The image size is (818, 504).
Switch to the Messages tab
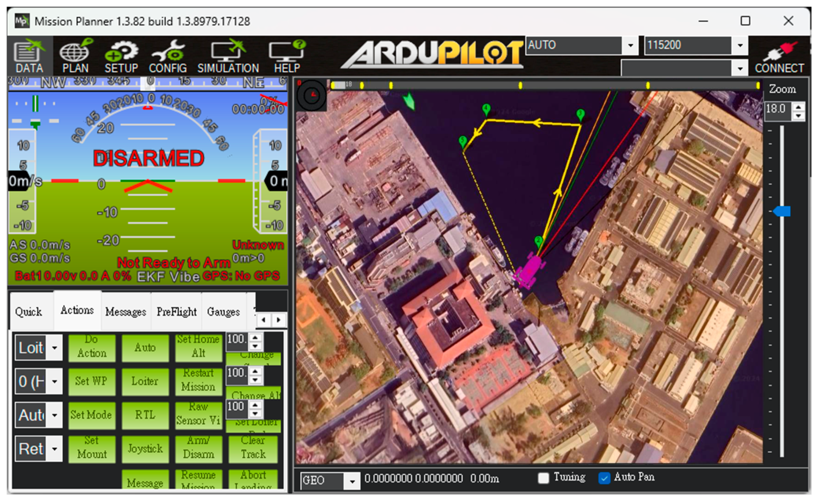pos(126,312)
